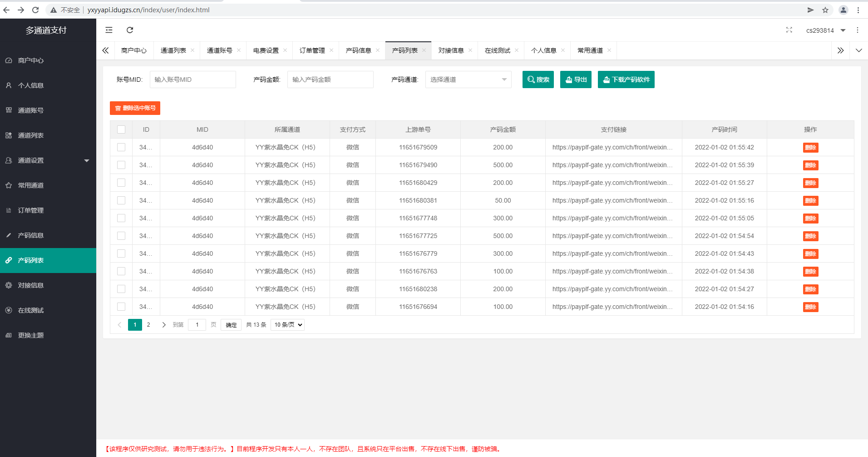868x457 pixels.
Task: Switch to the 订单管理 tab
Action: [x=312, y=50]
